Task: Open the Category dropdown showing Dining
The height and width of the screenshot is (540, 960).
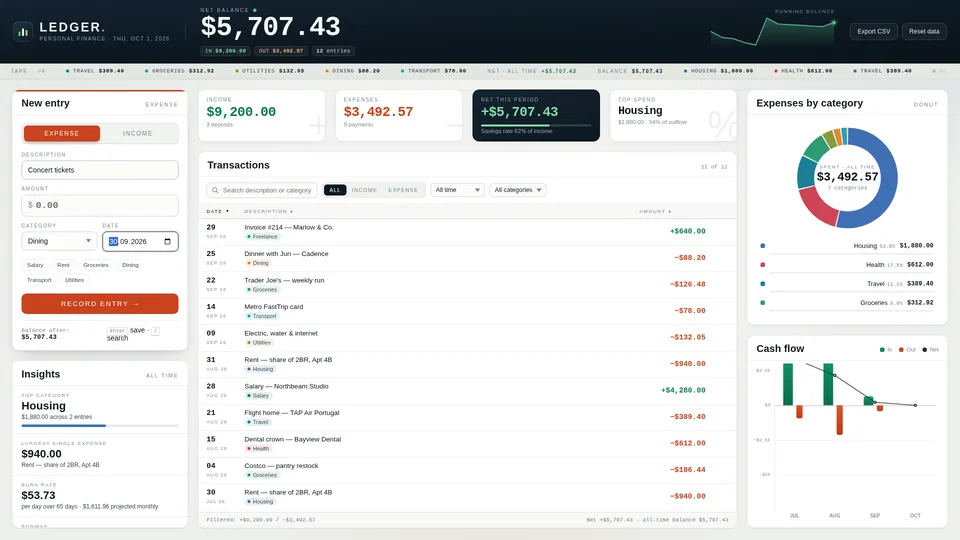Action: (59, 241)
